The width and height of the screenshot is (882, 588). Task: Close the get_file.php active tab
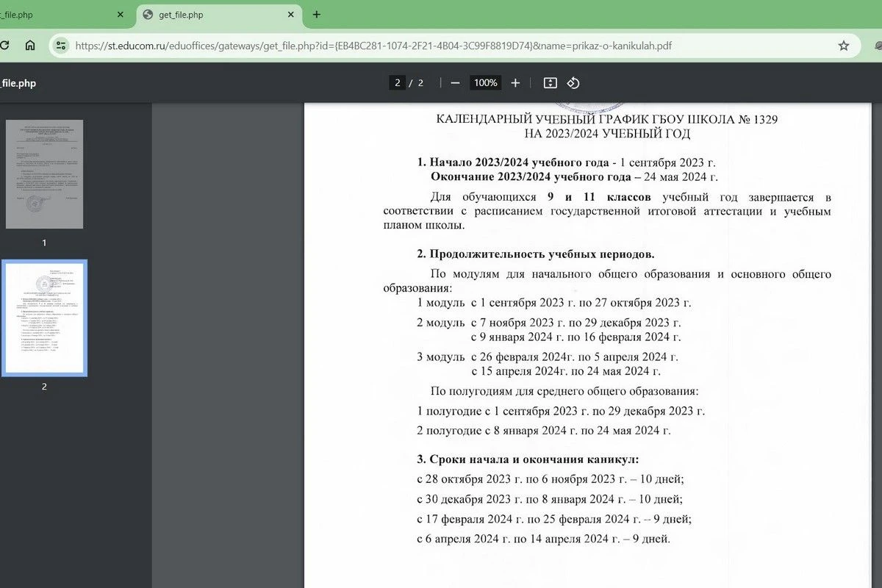291,15
